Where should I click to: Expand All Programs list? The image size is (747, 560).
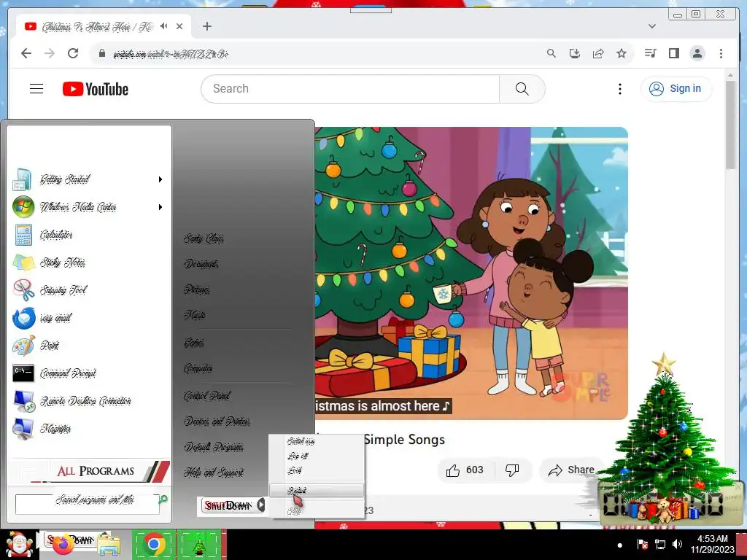pyautogui.click(x=88, y=471)
